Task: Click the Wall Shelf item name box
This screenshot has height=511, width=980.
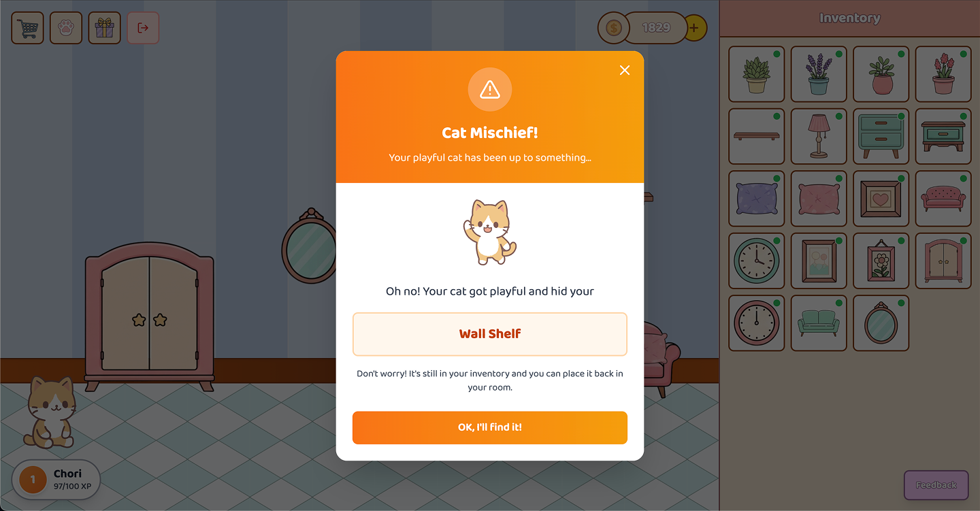Action: [x=490, y=334]
